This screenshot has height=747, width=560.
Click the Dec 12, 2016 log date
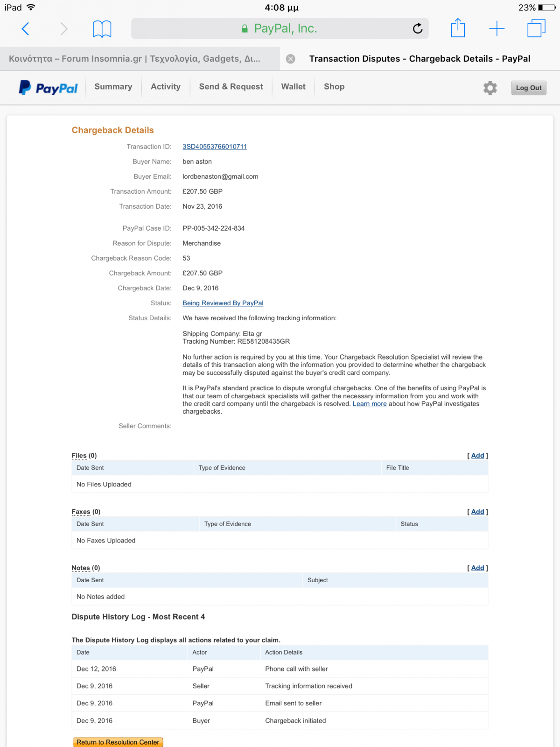pyautogui.click(x=96, y=669)
